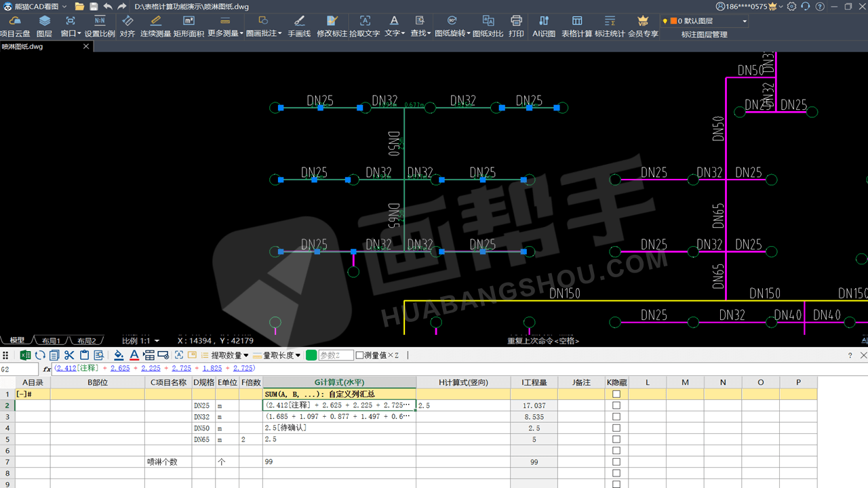Image resolution: width=868 pixels, height=488 pixels.
Task: Open the 表格计算 table calculation tool
Action: [x=576, y=26]
